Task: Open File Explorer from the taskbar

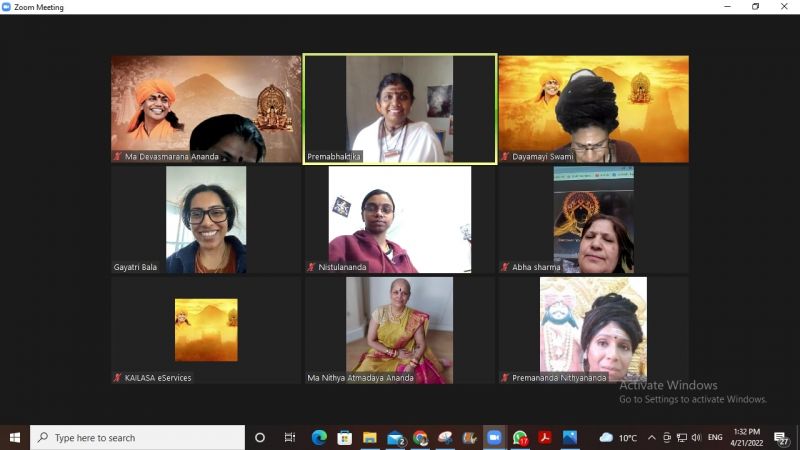Action: 370,438
